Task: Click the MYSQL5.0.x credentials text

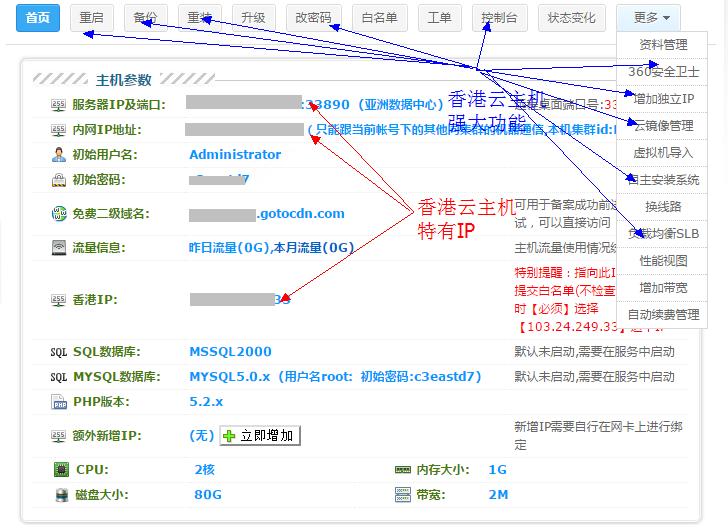Action: [335, 377]
